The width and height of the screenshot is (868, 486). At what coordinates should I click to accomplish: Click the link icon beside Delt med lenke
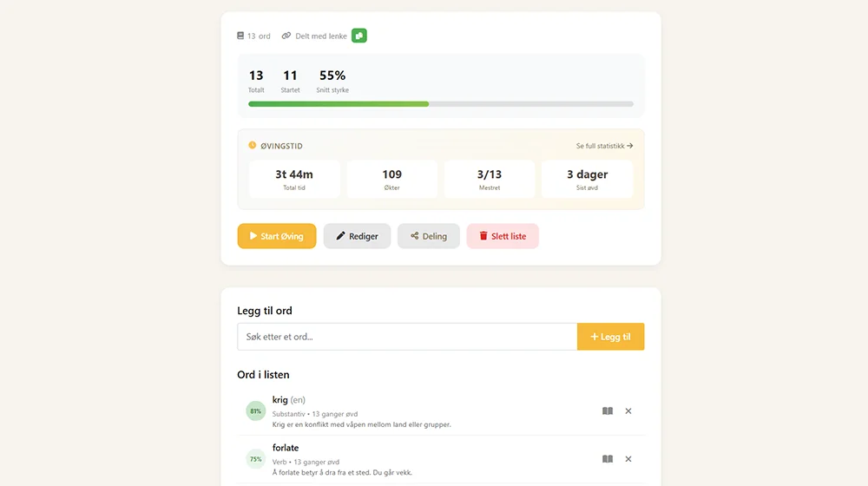(x=286, y=36)
